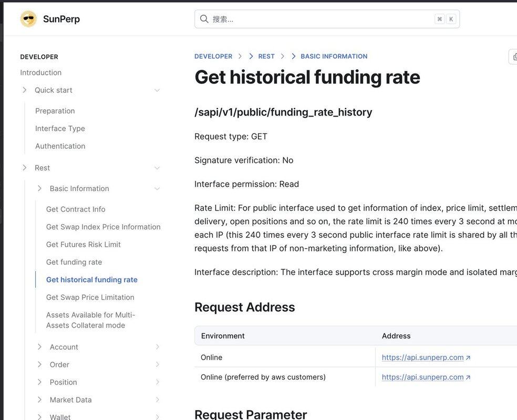This screenshot has width=517, height=420.
Task: Click the magnifying glass search icon
Action: (x=204, y=19)
